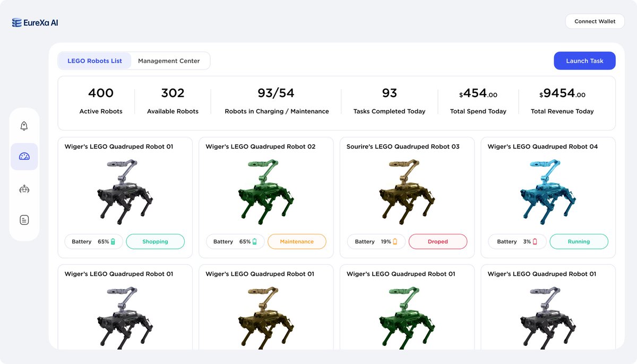This screenshot has width=637, height=364.
Task: Click the Shopping status on Robot 01
Action: [x=155, y=241]
